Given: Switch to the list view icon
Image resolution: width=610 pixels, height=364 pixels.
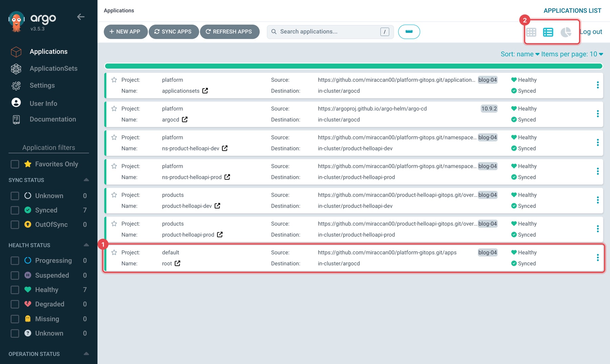Looking at the screenshot, I should (x=548, y=32).
